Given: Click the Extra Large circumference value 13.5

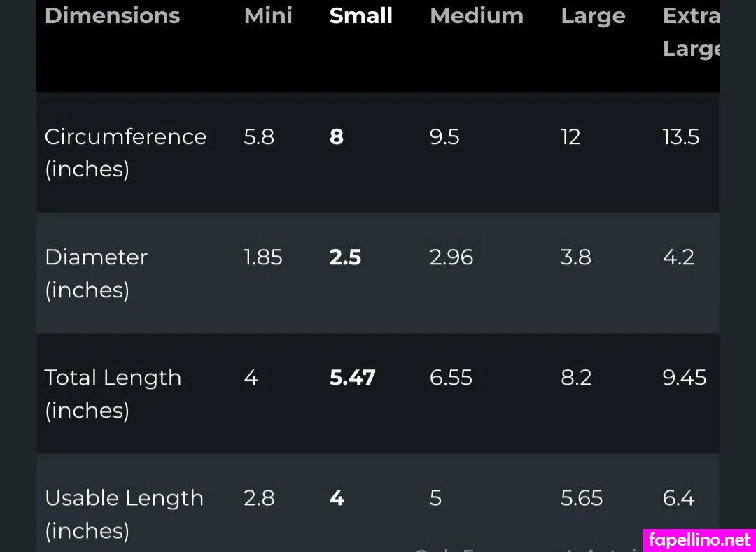Looking at the screenshot, I should coord(680,136).
